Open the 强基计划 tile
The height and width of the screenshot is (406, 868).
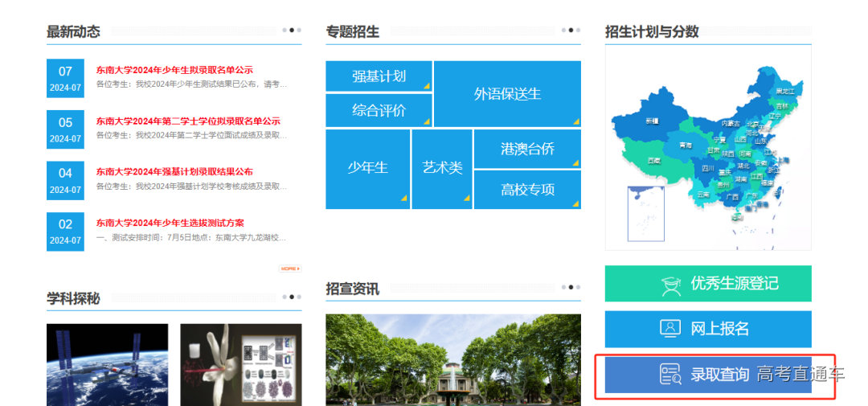click(x=379, y=76)
